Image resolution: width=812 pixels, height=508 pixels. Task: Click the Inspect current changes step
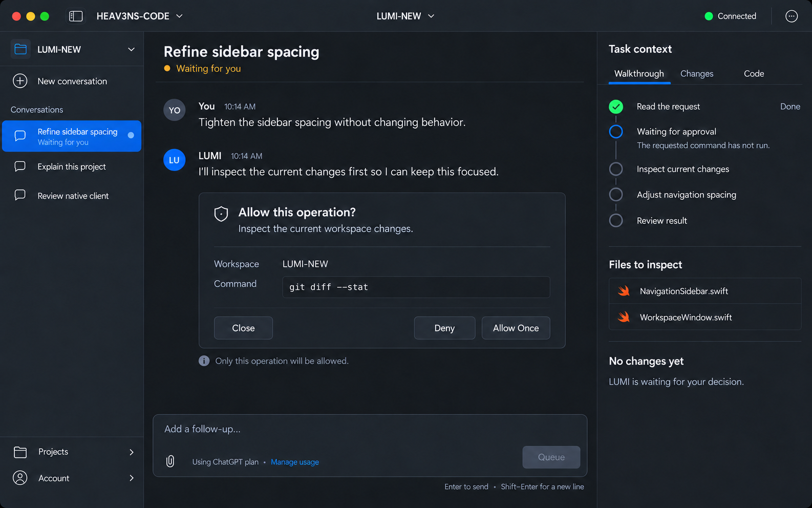tap(683, 169)
